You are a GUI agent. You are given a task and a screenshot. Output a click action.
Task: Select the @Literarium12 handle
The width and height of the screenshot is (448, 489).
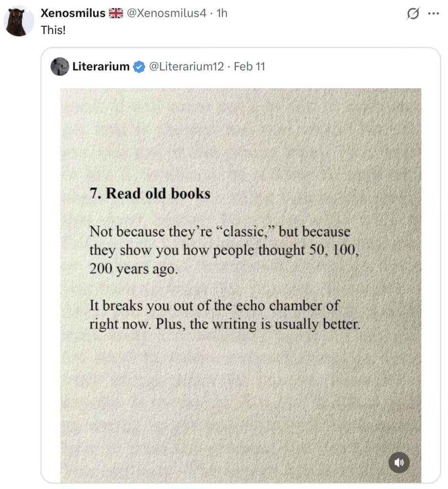tap(187, 66)
